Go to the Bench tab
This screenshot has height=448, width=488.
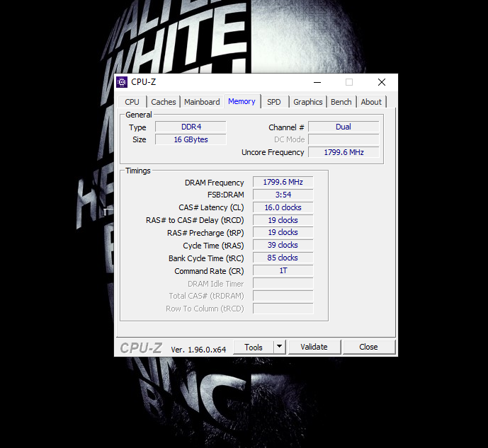point(341,102)
